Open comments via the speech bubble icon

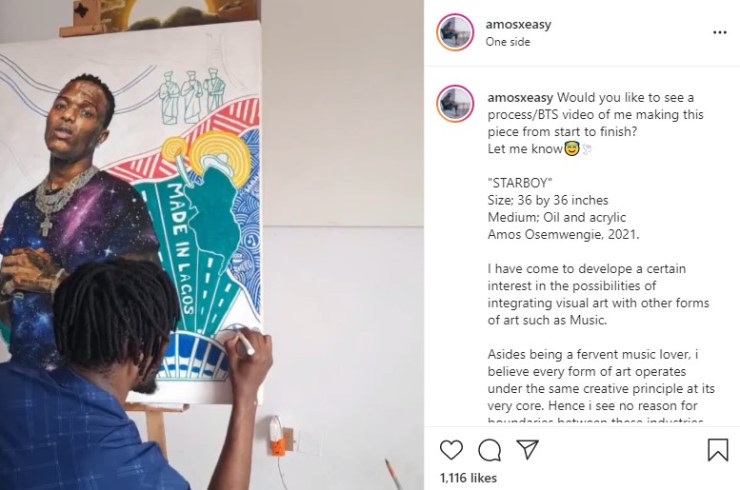(489, 450)
